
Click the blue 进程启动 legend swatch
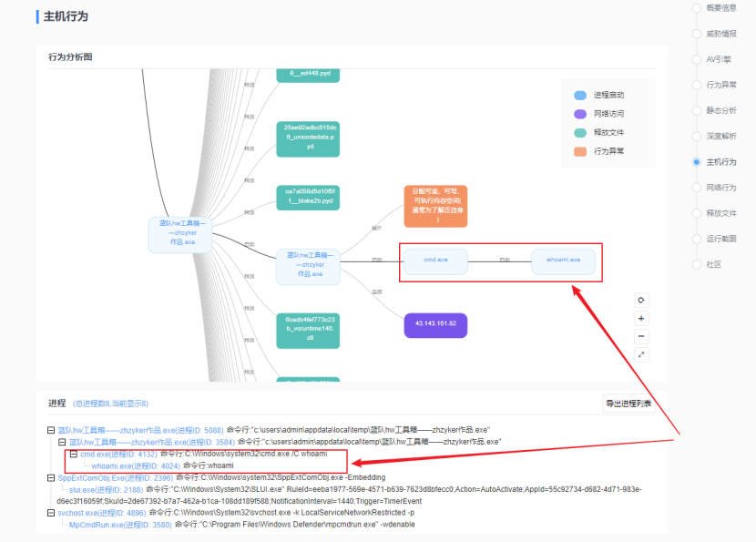tap(580, 95)
